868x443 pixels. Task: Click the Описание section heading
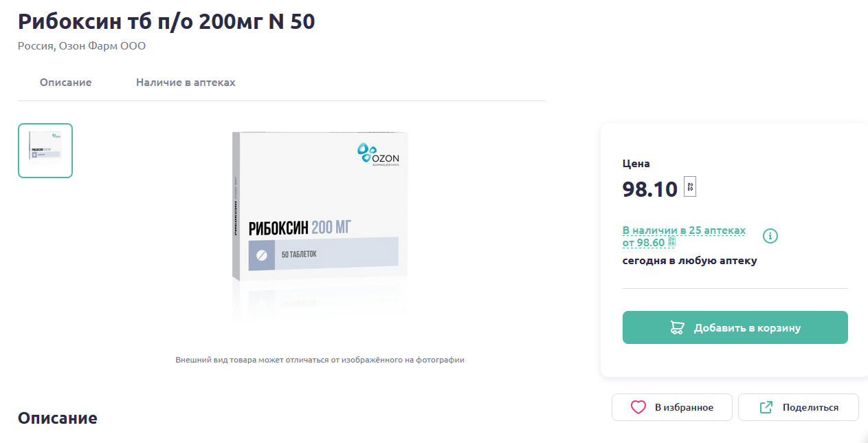point(58,418)
